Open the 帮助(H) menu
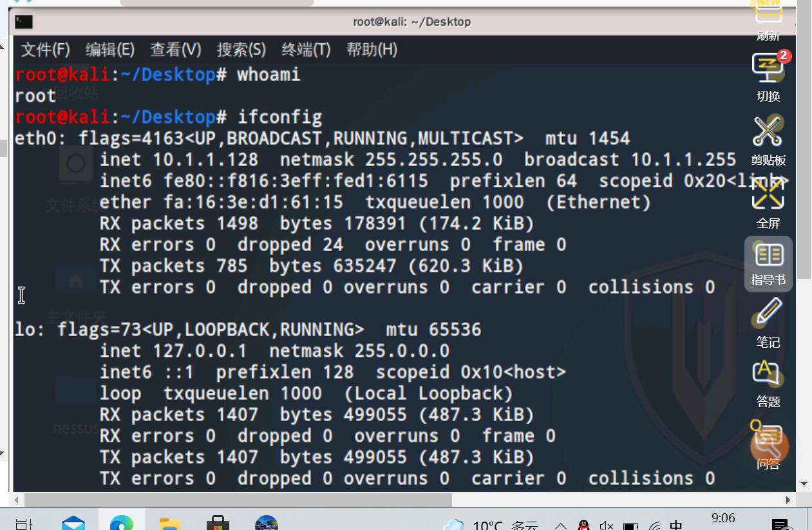Image resolution: width=812 pixels, height=530 pixels. [372, 50]
